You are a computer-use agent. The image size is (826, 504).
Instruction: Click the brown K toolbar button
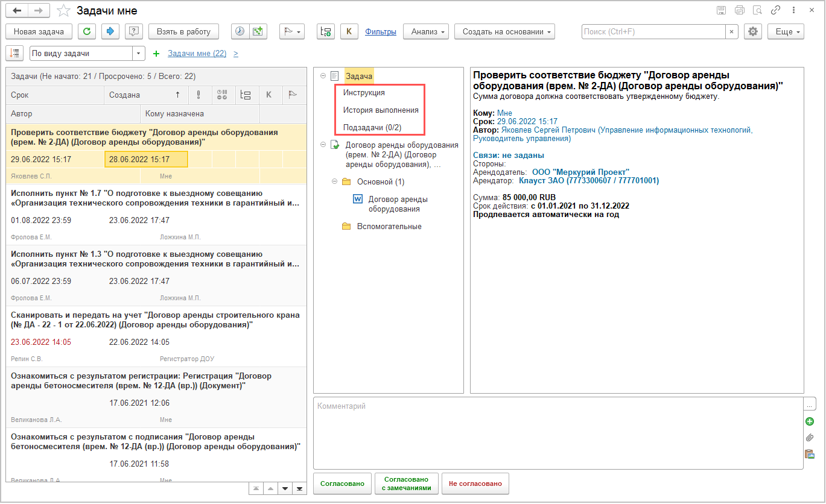(x=349, y=32)
